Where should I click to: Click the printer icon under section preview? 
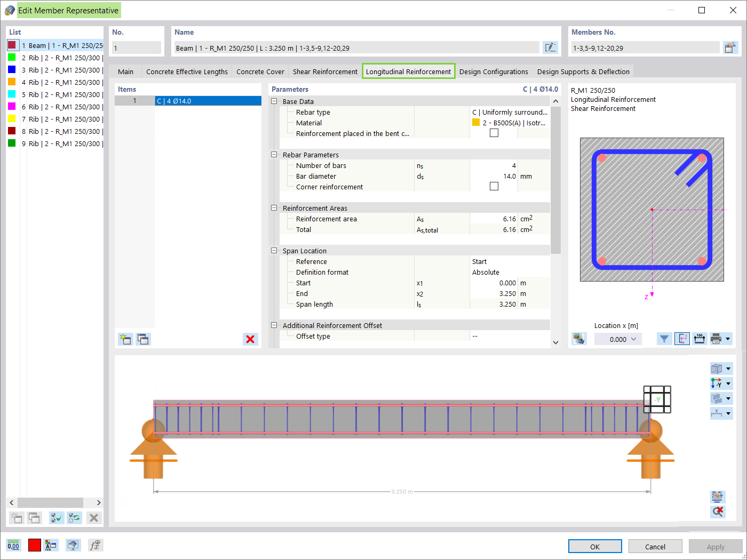point(717,339)
